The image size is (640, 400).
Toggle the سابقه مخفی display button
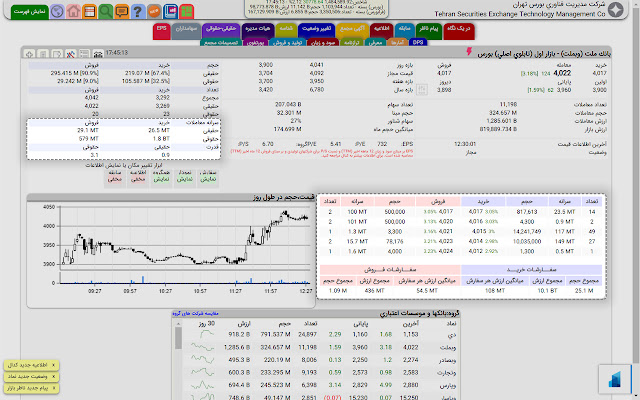click(x=115, y=178)
